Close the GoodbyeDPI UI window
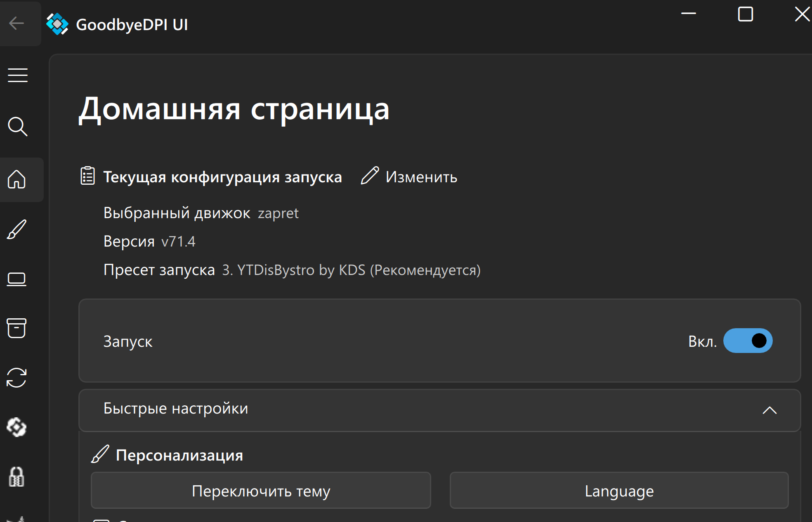Viewport: 812px width, 522px height. point(803,14)
